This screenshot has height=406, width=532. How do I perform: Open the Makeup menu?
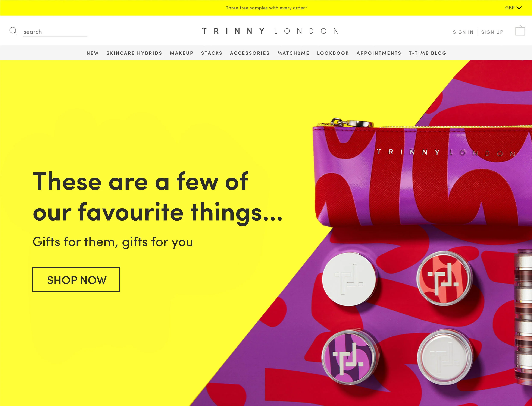point(182,53)
